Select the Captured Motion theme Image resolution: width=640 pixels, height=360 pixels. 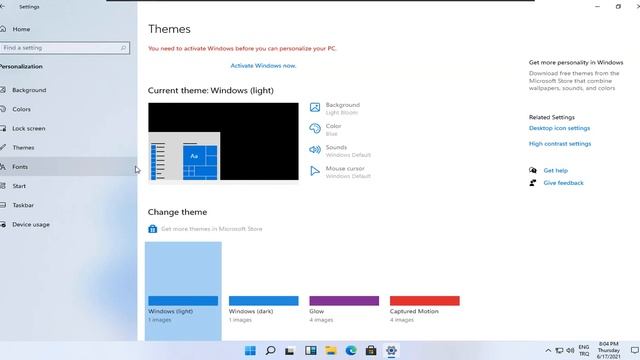[424, 291]
